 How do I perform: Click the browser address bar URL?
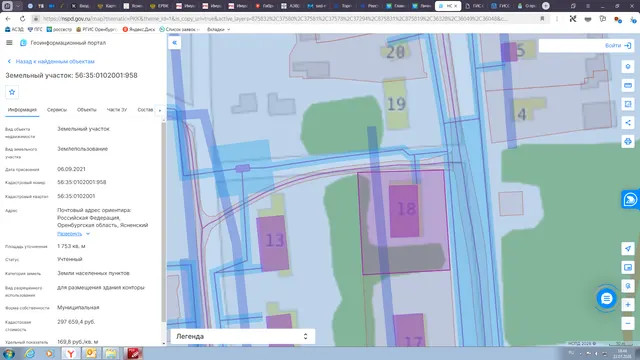pyautogui.click(x=275, y=19)
